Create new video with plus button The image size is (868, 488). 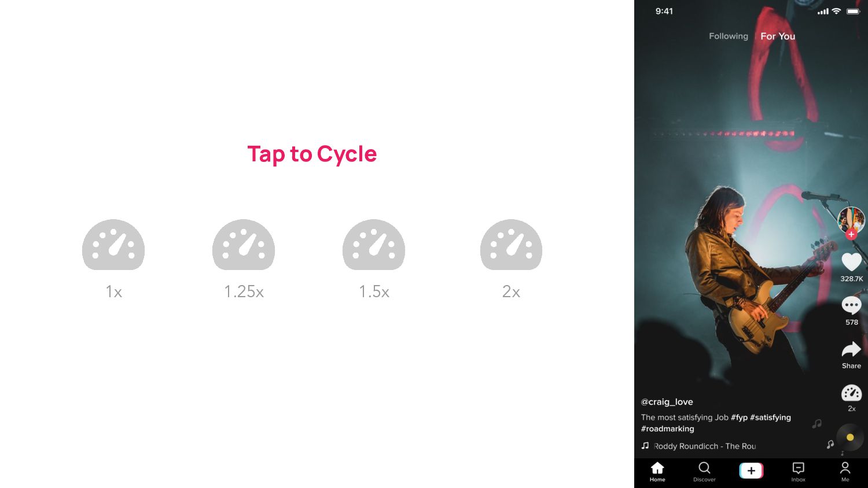click(x=751, y=471)
